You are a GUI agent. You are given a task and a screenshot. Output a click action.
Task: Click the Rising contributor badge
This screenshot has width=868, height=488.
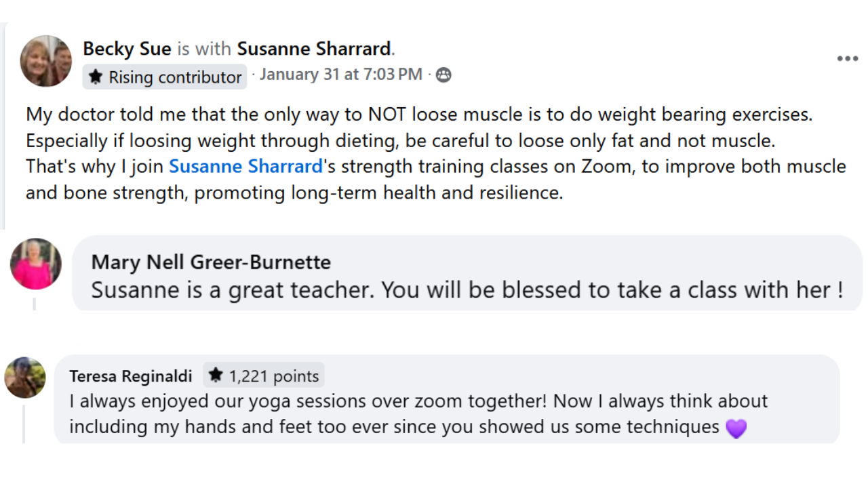tap(165, 77)
